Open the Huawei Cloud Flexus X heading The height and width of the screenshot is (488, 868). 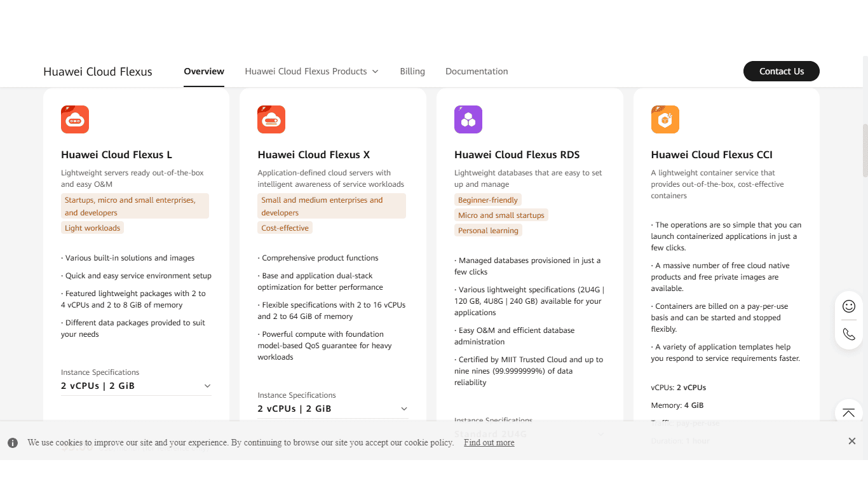[x=314, y=154]
